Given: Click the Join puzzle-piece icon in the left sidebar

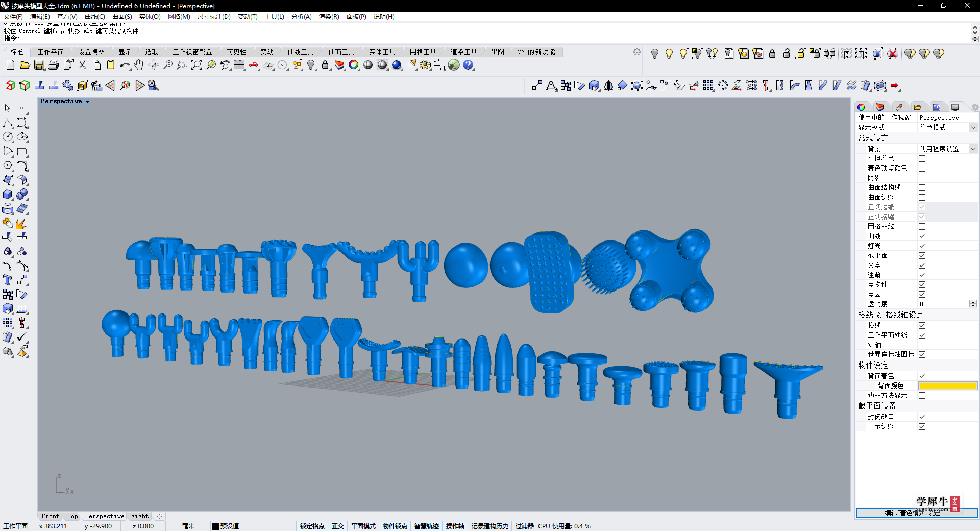Looking at the screenshot, I should (8, 223).
